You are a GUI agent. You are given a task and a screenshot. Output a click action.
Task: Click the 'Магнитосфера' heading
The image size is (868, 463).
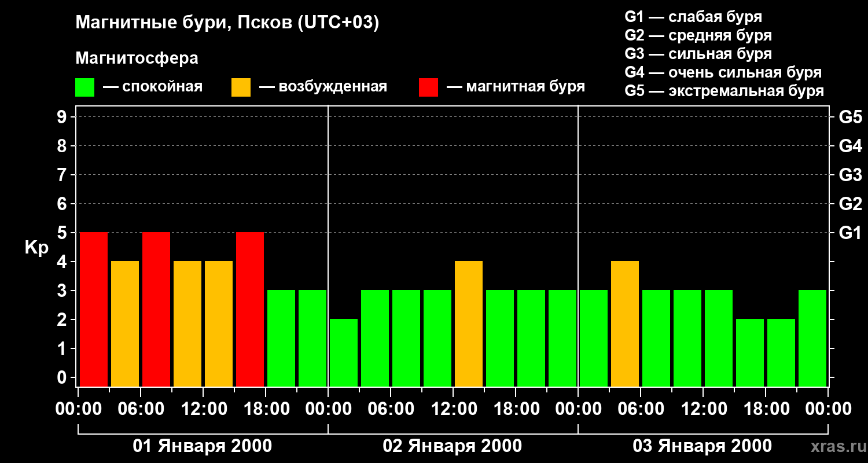point(137,58)
